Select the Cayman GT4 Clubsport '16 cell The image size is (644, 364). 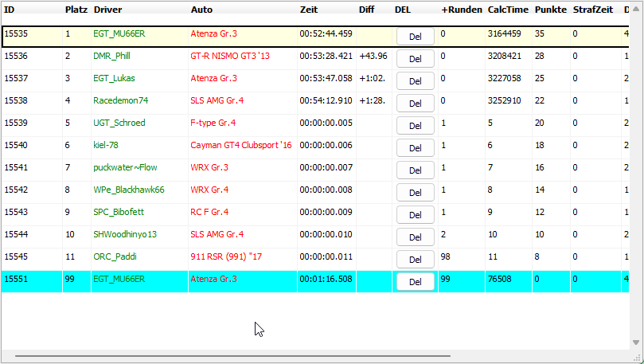(240, 145)
